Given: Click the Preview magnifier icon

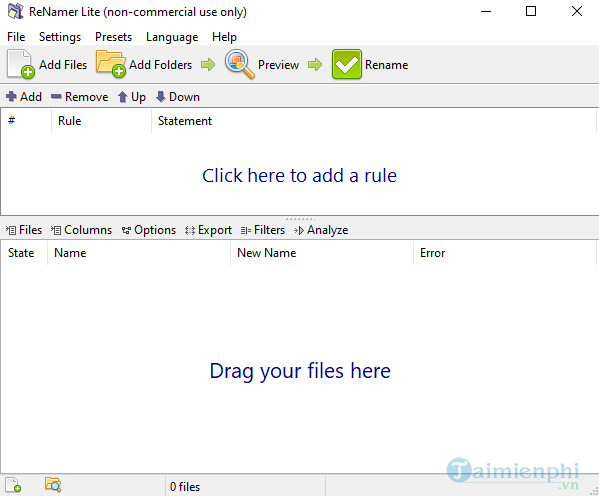Looking at the screenshot, I should [x=240, y=64].
